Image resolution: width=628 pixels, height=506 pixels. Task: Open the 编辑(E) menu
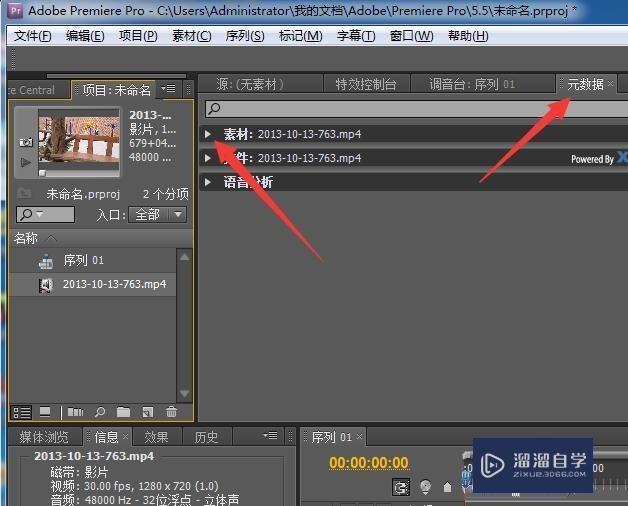(x=85, y=36)
